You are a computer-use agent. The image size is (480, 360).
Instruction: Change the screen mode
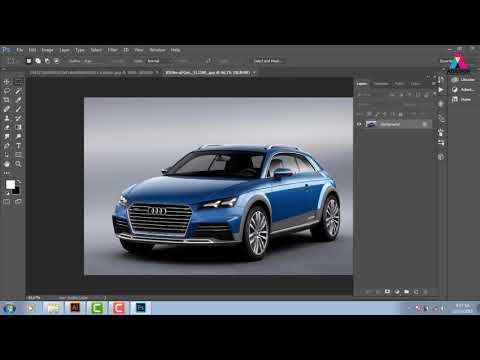coord(18,202)
